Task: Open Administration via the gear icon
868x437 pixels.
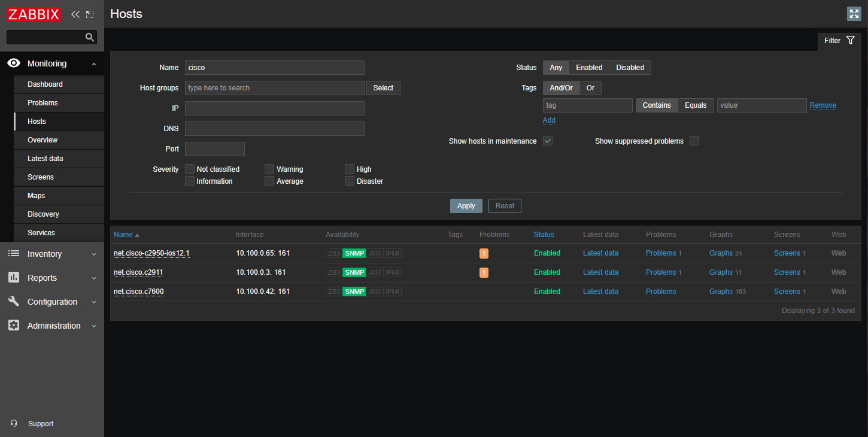Action: (13, 325)
